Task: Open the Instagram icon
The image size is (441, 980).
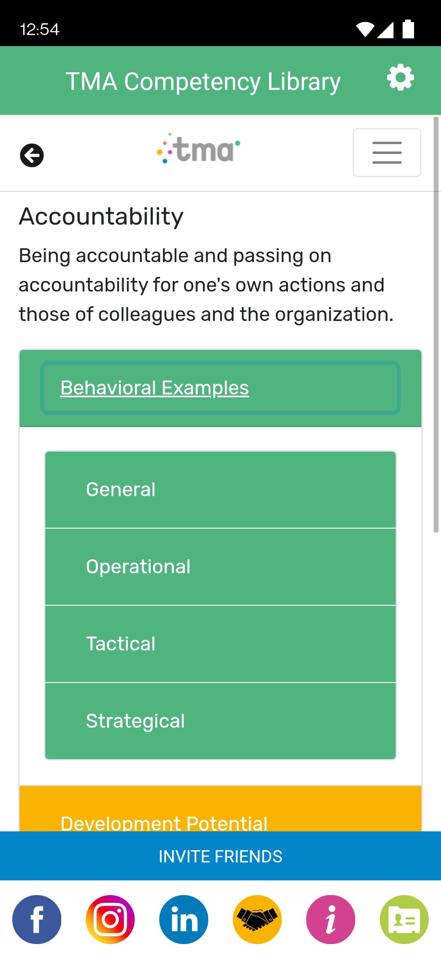Action: [110, 920]
